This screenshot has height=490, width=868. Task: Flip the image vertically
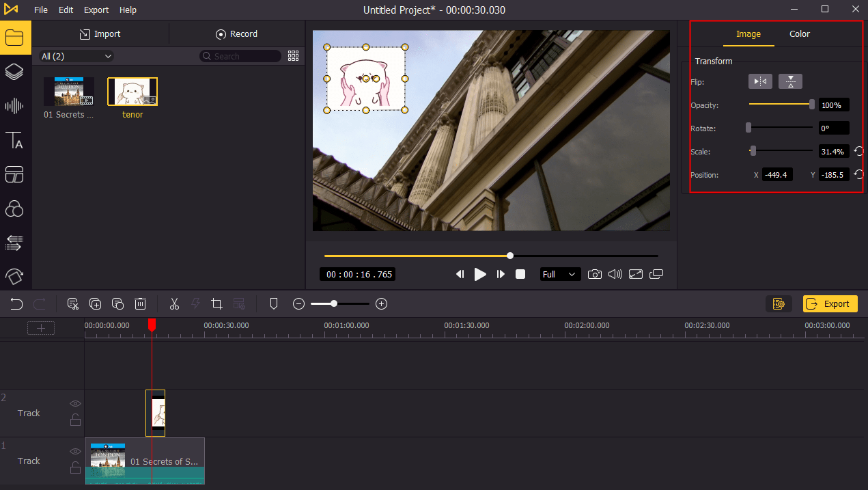pos(790,81)
